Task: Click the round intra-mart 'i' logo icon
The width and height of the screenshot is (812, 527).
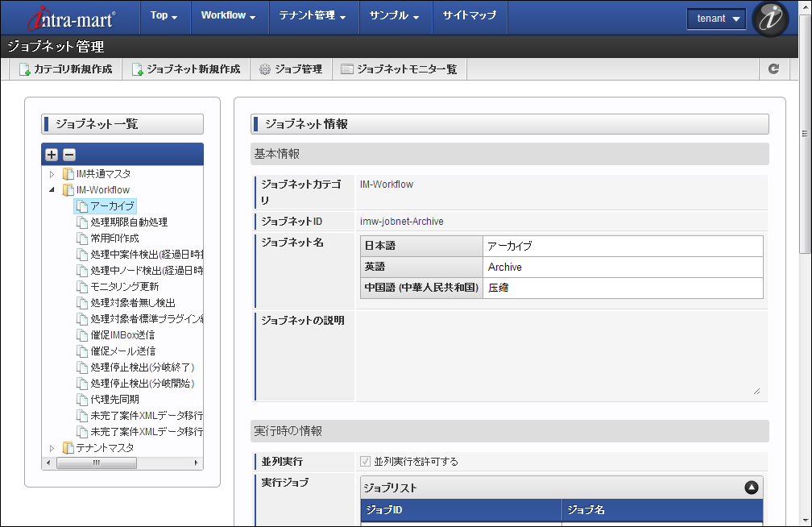Action: (x=769, y=19)
